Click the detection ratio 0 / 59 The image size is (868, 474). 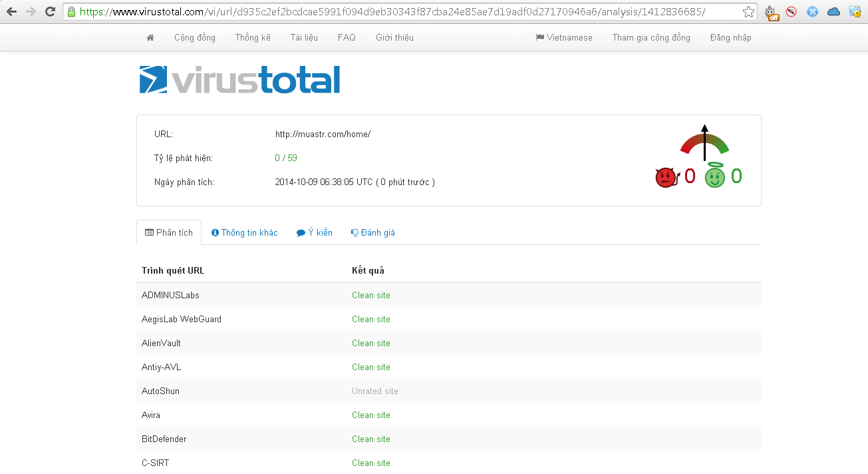click(286, 158)
